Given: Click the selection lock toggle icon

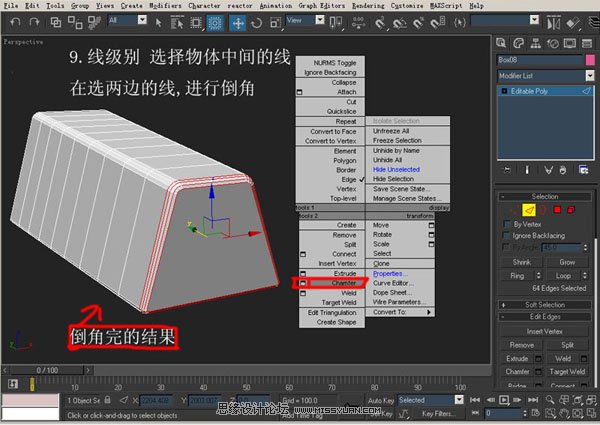Looking at the screenshot, I should pos(108,400).
